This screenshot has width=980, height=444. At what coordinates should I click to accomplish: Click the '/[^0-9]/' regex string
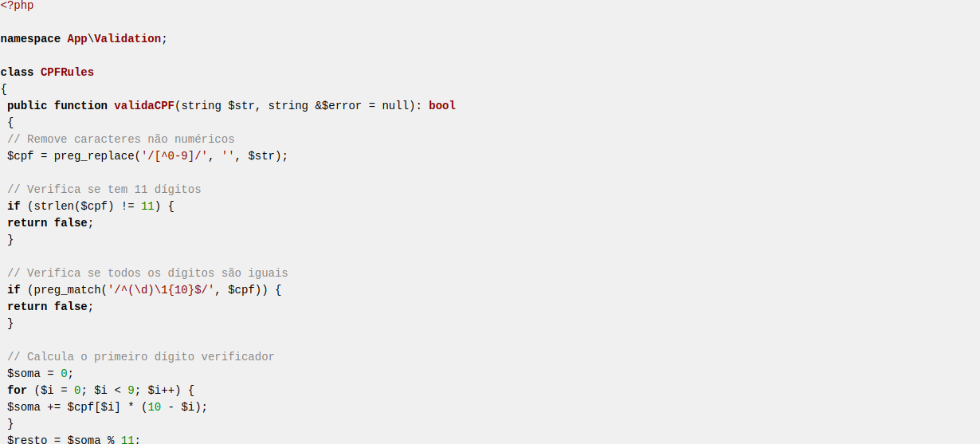[174, 155]
